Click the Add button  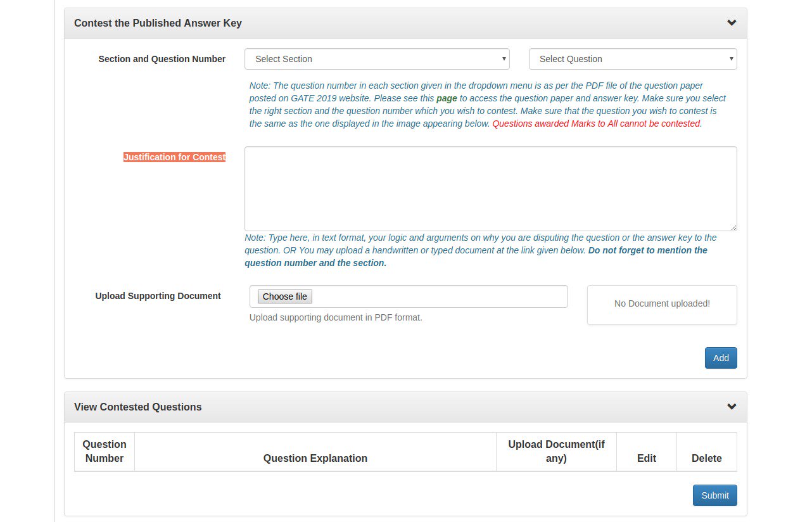[721, 358]
